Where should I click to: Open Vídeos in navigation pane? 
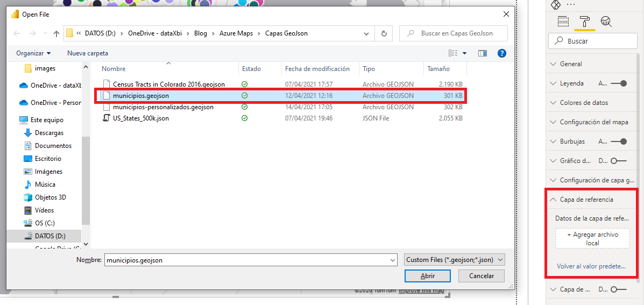click(x=44, y=210)
